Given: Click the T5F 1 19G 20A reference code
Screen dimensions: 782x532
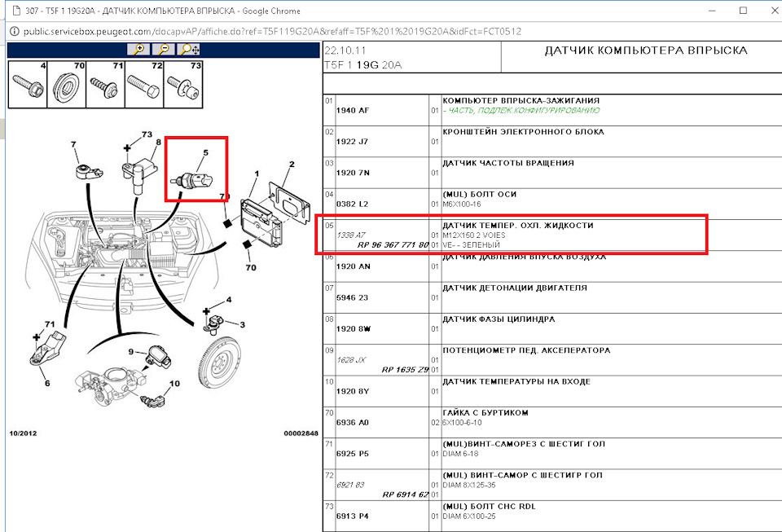Looking at the screenshot, I should tap(363, 65).
